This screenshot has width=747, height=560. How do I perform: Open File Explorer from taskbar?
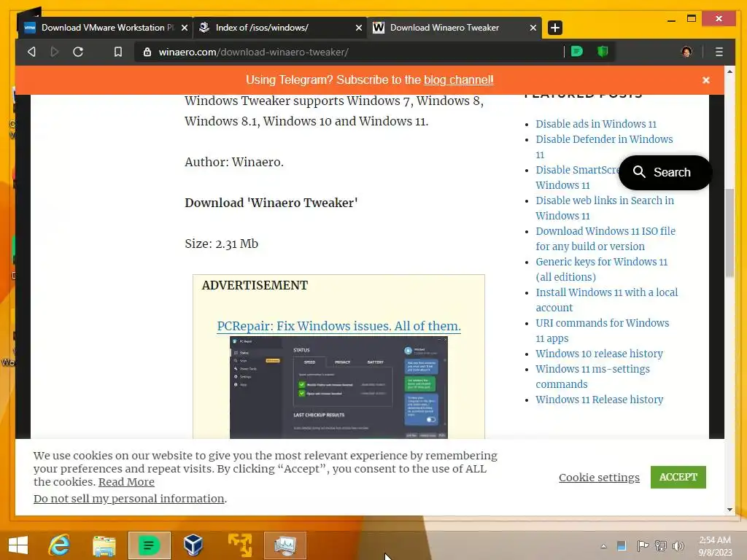(104, 545)
